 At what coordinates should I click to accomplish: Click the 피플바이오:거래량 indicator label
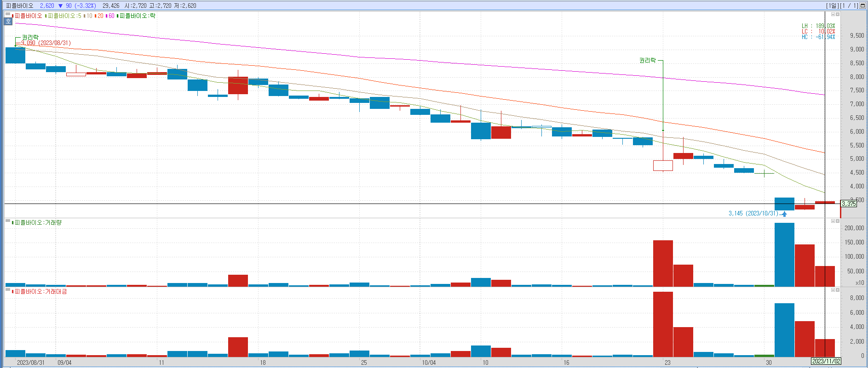(38, 223)
